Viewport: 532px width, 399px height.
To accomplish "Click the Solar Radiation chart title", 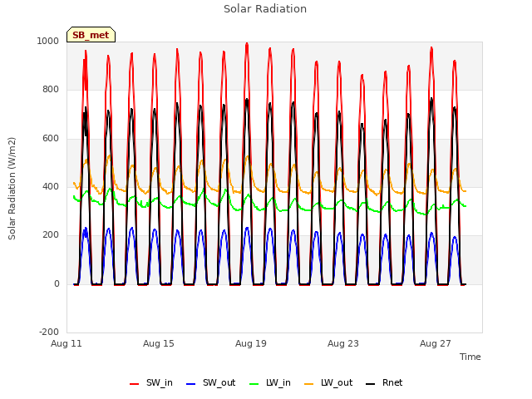I will click(265, 9).
